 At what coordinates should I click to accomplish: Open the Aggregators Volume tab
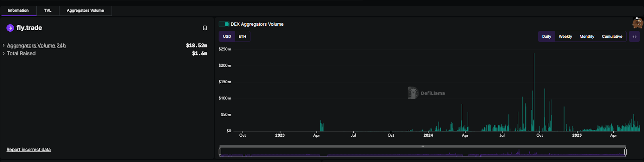click(x=85, y=10)
